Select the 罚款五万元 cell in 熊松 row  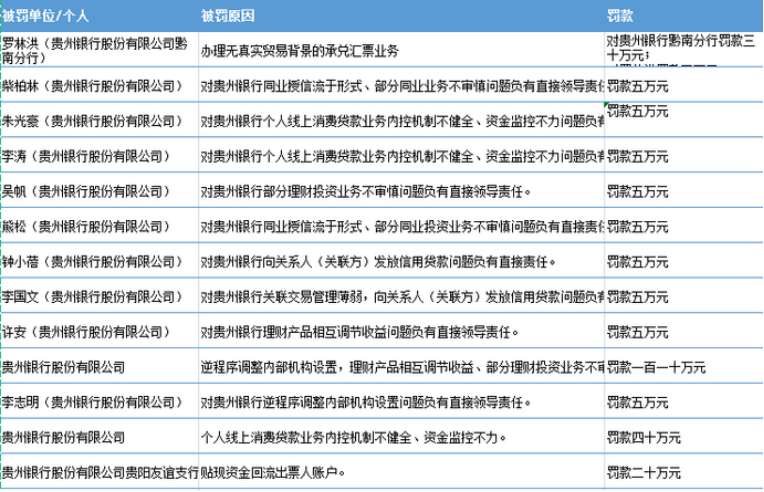click(684, 225)
